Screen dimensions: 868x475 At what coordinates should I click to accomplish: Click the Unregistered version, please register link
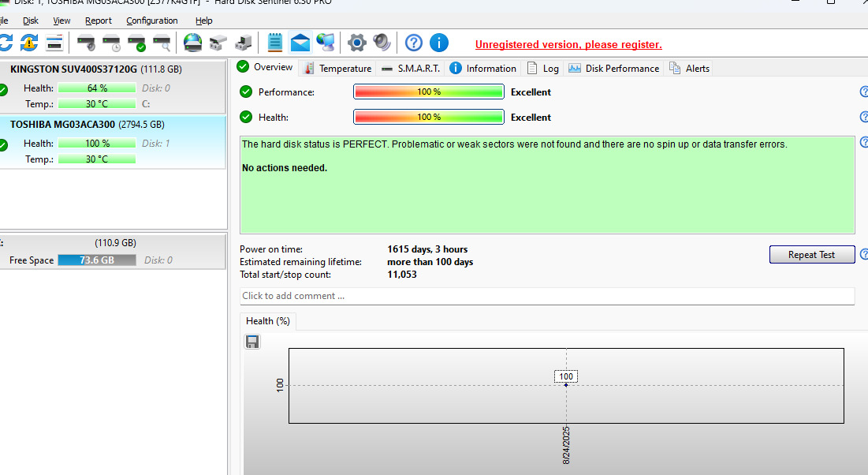(568, 44)
